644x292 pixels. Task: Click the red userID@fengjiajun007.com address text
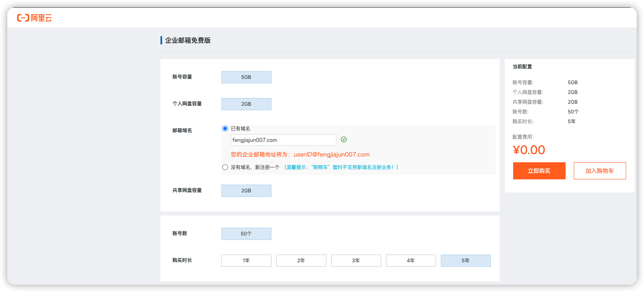tap(332, 155)
